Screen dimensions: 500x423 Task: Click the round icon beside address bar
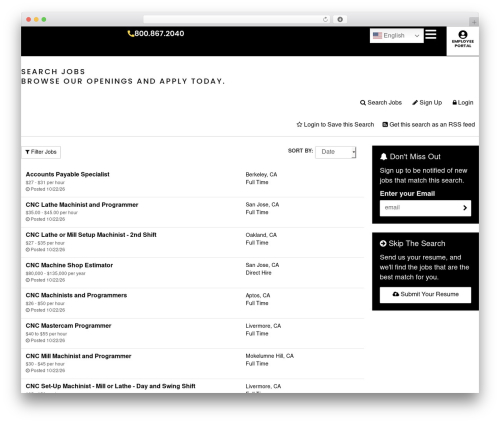click(340, 19)
